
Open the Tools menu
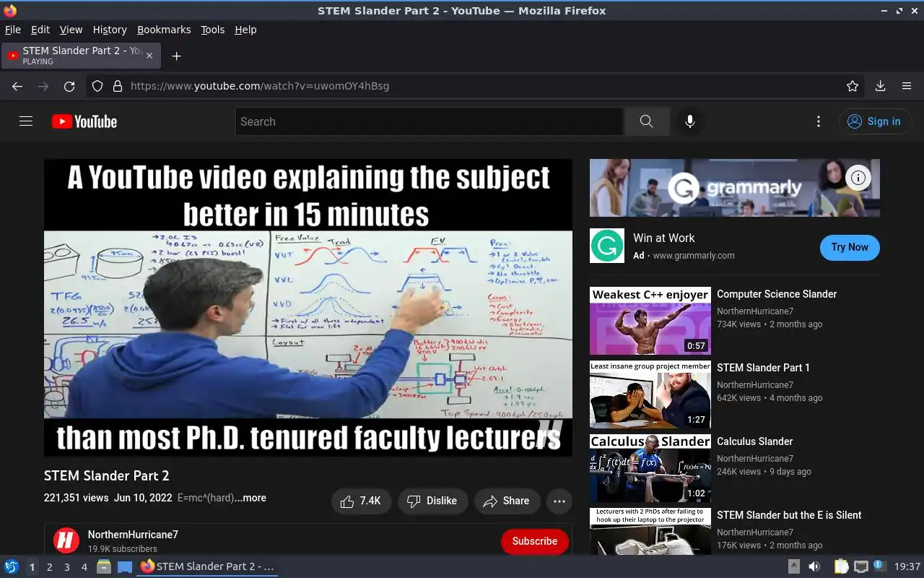212,30
